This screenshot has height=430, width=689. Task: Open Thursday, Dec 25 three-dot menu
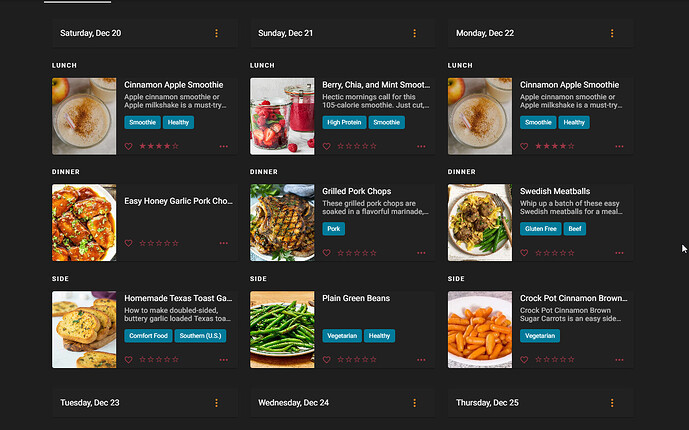pos(612,403)
